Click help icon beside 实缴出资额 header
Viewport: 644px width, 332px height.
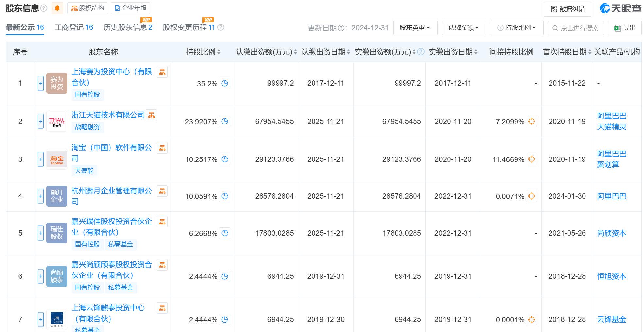pyautogui.click(x=421, y=52)
